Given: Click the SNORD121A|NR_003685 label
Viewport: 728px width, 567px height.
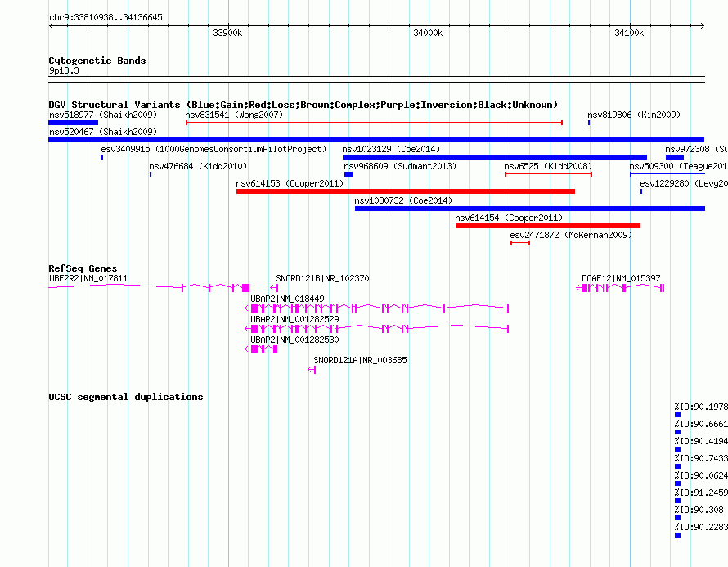Looking at the screenshot, I should pyautogui.click(x=360, y=360).
